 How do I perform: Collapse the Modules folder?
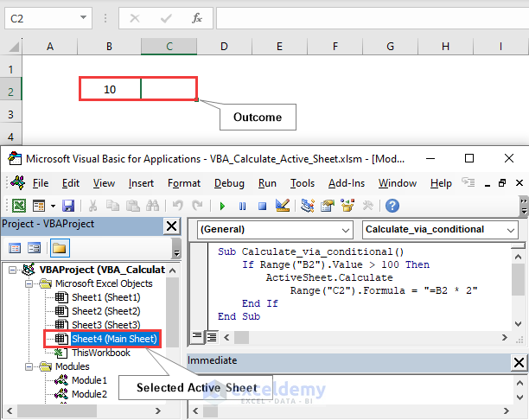tap(29, 366)
